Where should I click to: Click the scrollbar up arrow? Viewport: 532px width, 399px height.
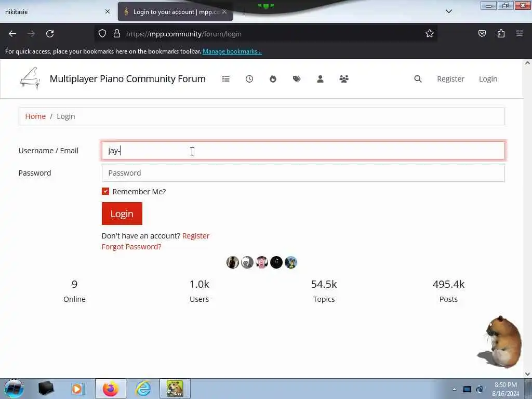pos(527,63)
